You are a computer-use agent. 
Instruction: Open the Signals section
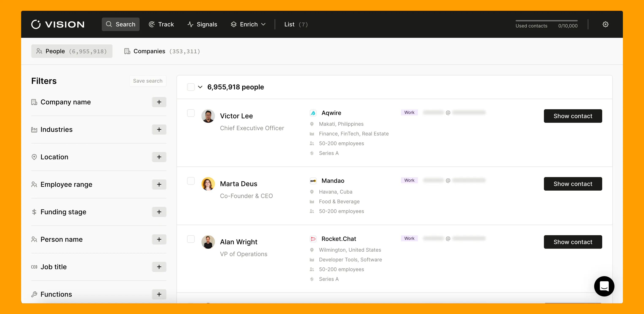202,24
